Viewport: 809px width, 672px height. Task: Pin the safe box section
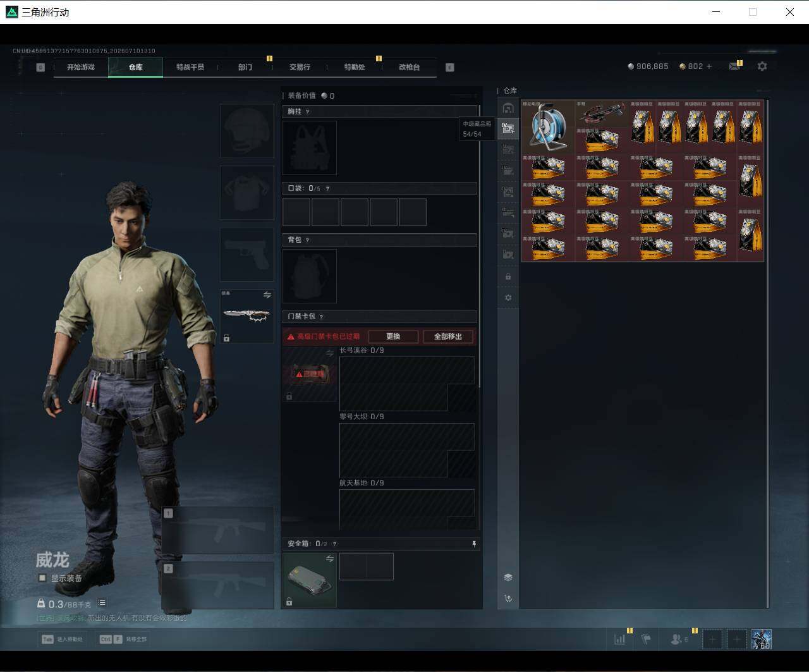click(x=474, y=544)
